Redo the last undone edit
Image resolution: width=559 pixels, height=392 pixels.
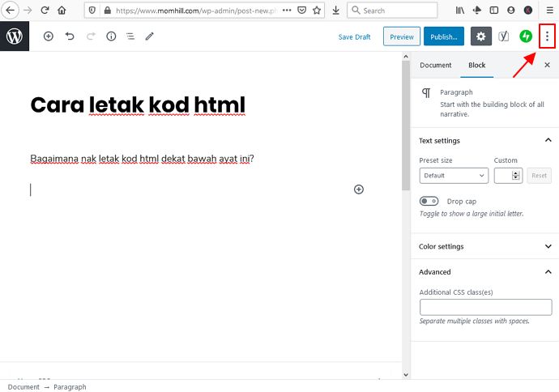point(91,36)
